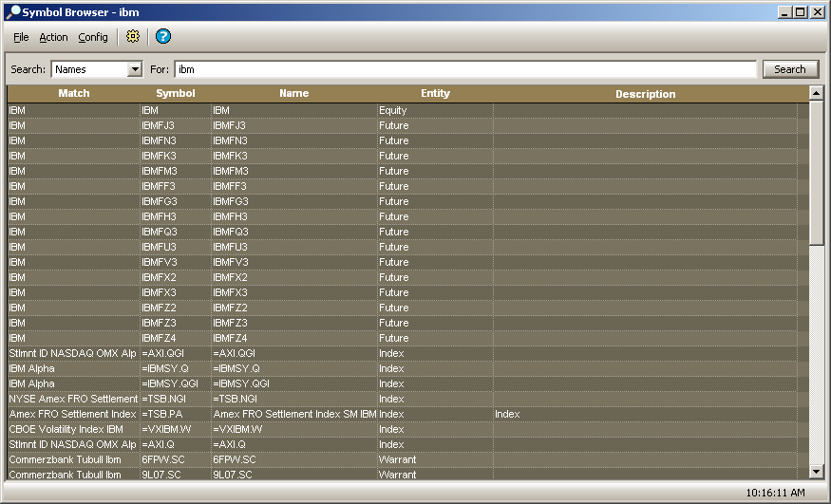831x504 pixels.
Task: Select symbol =AXI.Q
Action: 176,444
